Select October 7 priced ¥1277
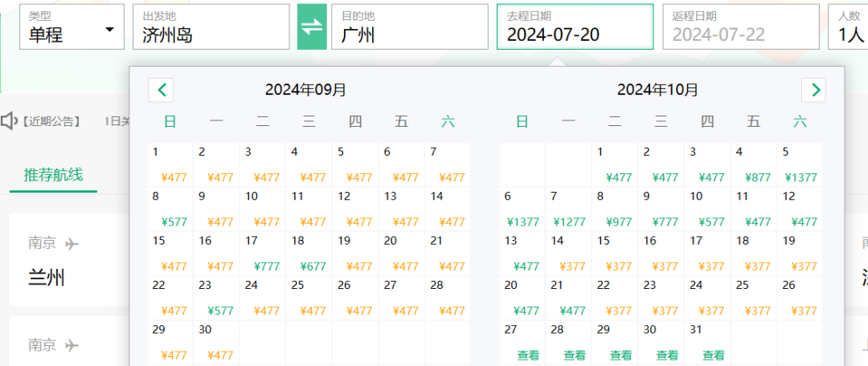The height and width of the screenshot is (366, 868). pos(568,209)
